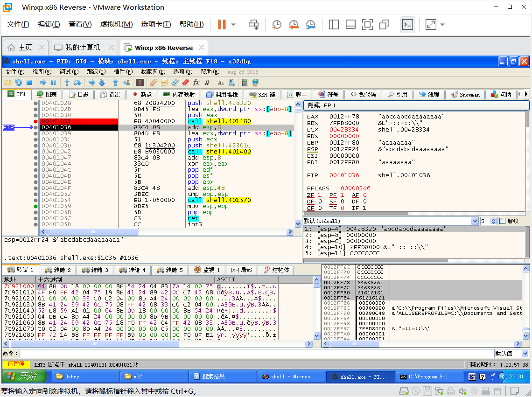Click down arrow of disassembly vertical scrollbar
The height and width of the screenshot is (397, 532).
pos(298,223)
